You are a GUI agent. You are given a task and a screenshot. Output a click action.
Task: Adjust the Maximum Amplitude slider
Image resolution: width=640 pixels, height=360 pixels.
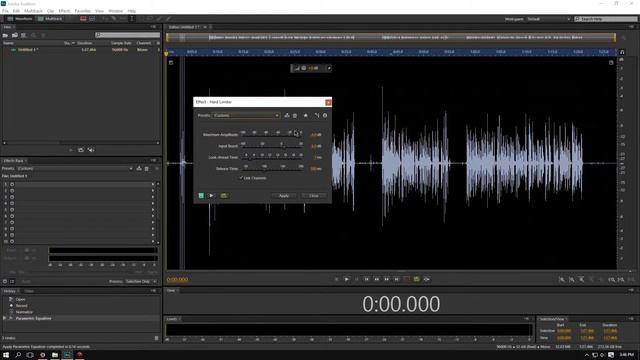point(272,135)
